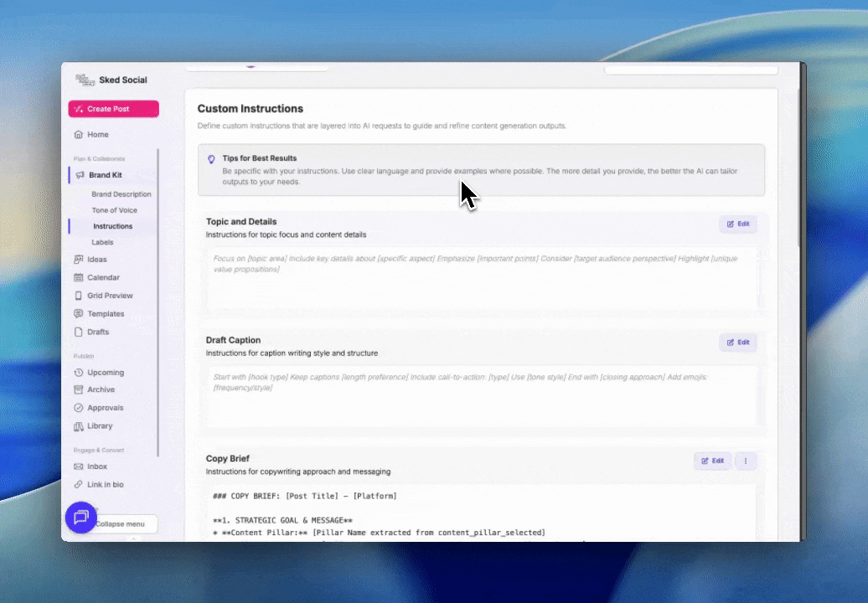Image resolution: width=868 pixels, height=603 pixels.
Task: Click the lightbulb tips icon
Action: pyautogui.click(x=211, y=159)
